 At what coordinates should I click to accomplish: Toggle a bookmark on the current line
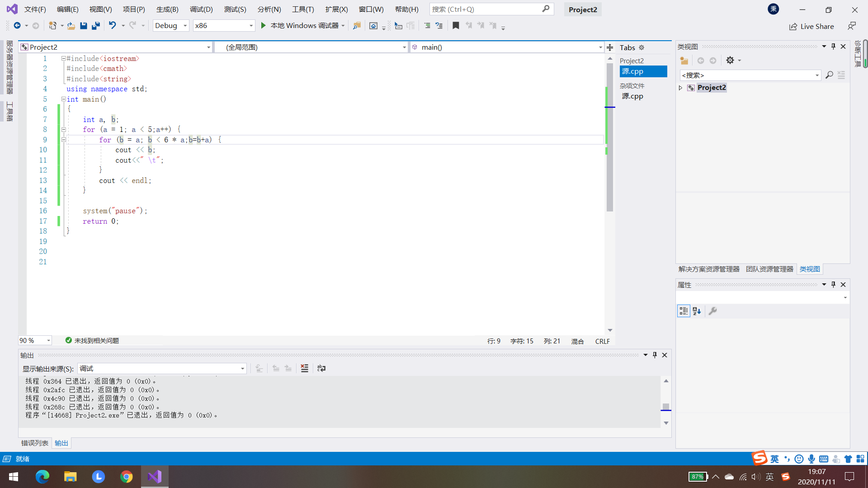[x=456, y=26]
